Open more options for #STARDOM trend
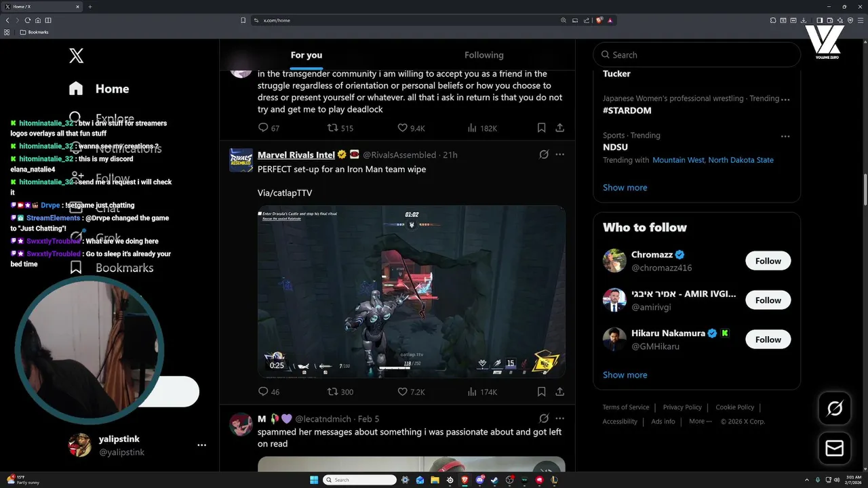This screenshot has width=868, height=488. pos(785,99)
